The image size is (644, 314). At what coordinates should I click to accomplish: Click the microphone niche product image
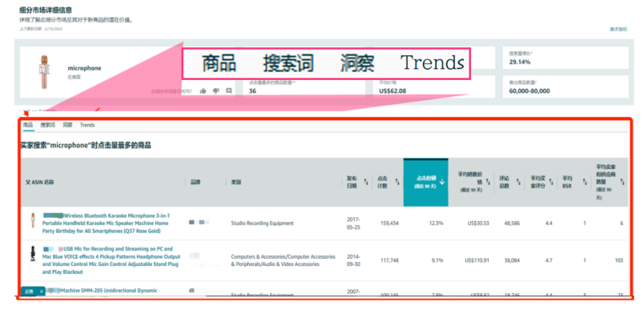[x=43, y=72]
